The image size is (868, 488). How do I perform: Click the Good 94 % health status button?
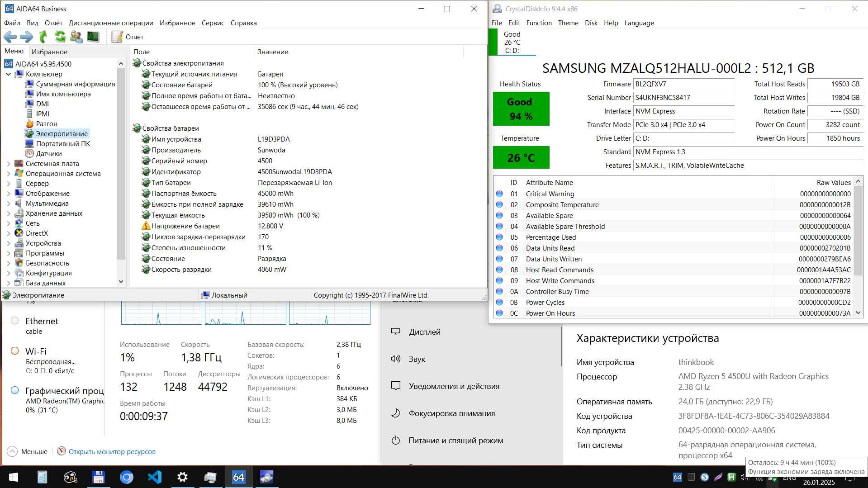pyautogui.click(x=521, y=109)
